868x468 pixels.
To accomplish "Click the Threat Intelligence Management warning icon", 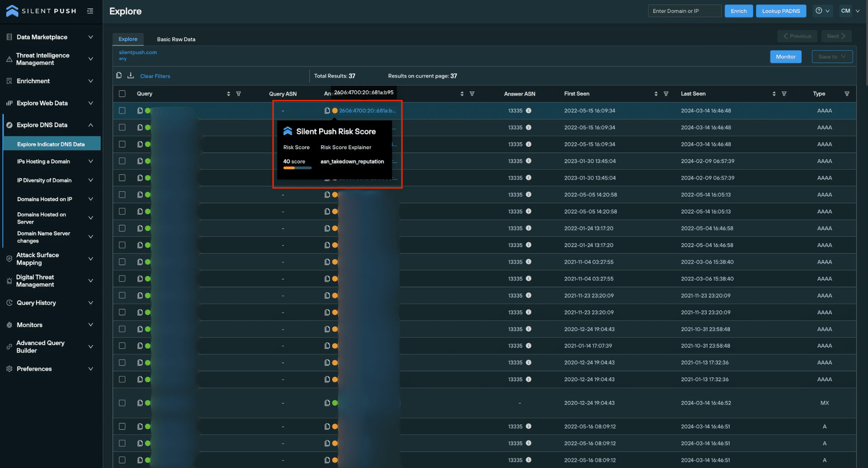I will pyautogui.click(x=9, y=59).
